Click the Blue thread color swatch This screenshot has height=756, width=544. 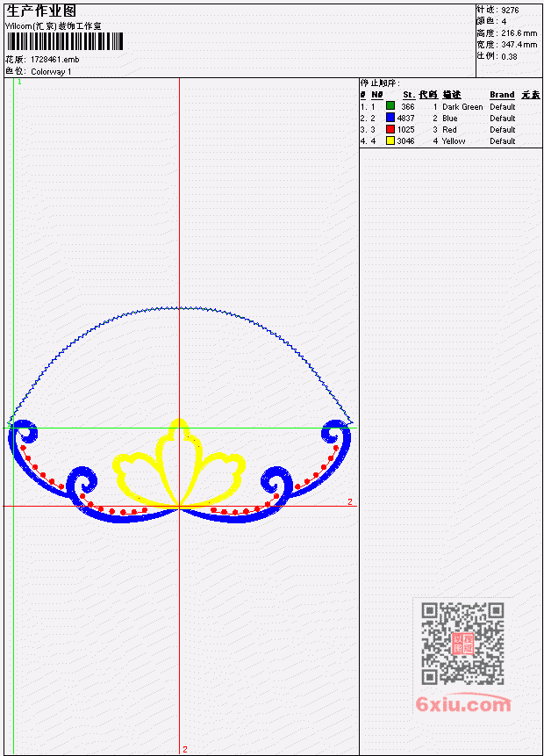[x=390, y=118]
